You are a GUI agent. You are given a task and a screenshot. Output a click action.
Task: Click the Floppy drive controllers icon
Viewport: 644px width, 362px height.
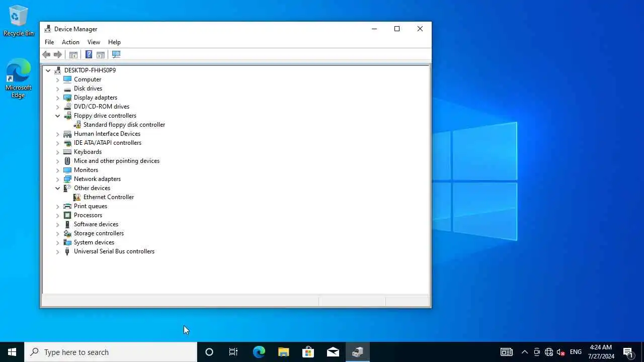(67, 116)
